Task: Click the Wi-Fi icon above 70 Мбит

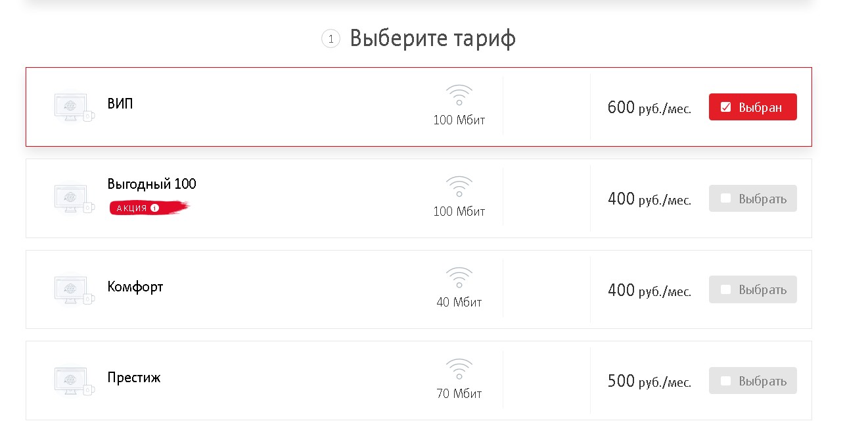Action: tap(459, 369)
